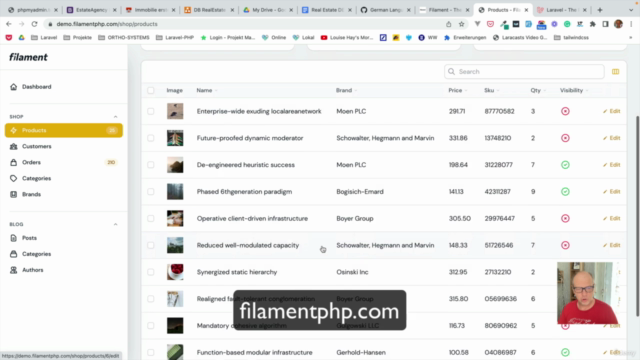Select checkbox for Phased 6thgeneration paradigm

(x=151, y=191)
